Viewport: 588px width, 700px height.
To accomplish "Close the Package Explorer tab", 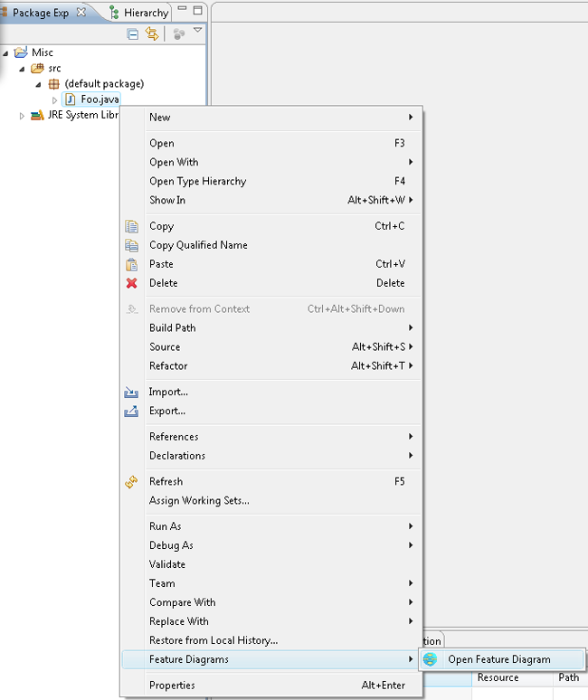I will [x=81, y=13].
